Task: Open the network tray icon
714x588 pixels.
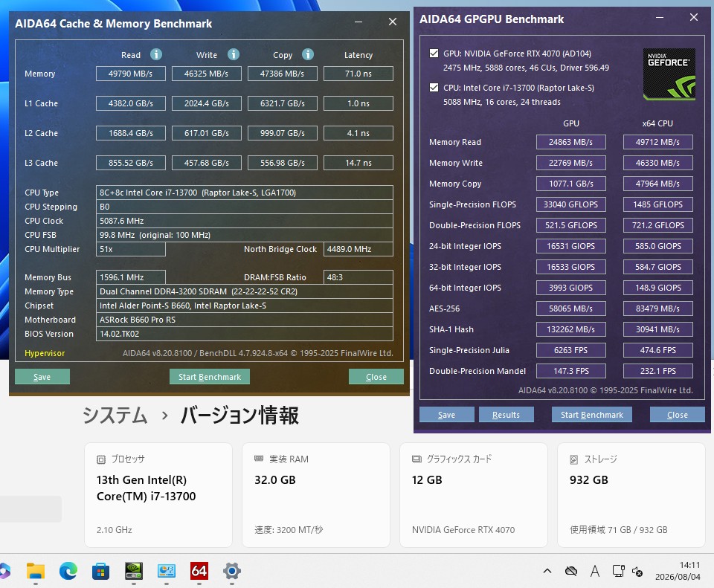Action: point(618,571)
